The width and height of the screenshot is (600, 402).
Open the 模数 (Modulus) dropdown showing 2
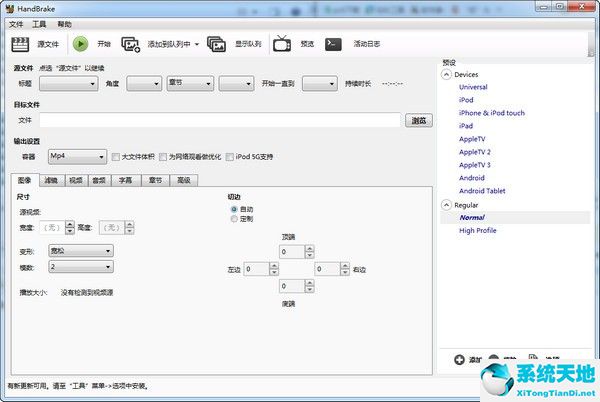[x=81, y=267]
